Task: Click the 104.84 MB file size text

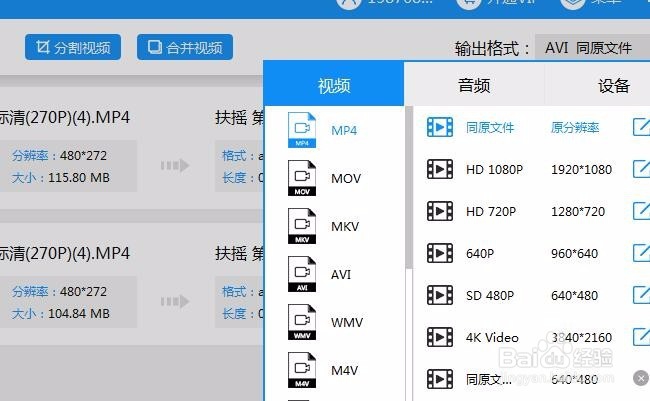Action: [x=79, y=314]
